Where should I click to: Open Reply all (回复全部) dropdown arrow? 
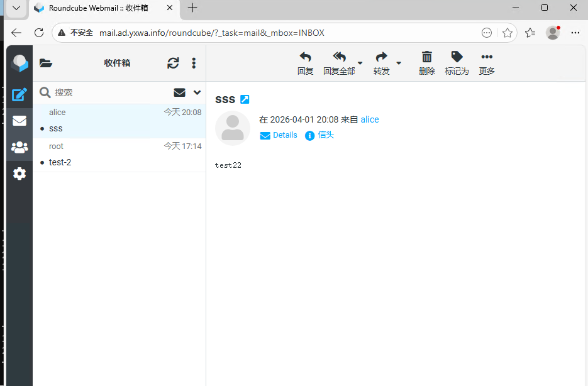(360, 63)
